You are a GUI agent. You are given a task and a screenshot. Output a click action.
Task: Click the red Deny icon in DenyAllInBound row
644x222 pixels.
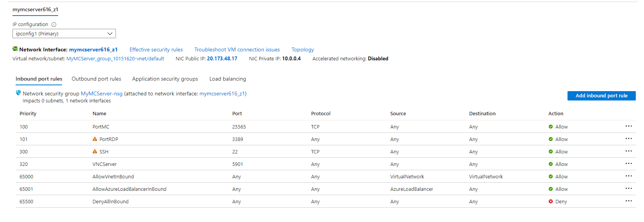pos(551,201)
